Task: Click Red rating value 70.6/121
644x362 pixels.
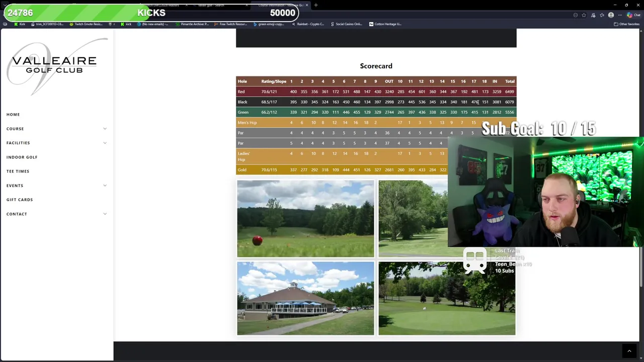Action: click(x=269, y=92)
